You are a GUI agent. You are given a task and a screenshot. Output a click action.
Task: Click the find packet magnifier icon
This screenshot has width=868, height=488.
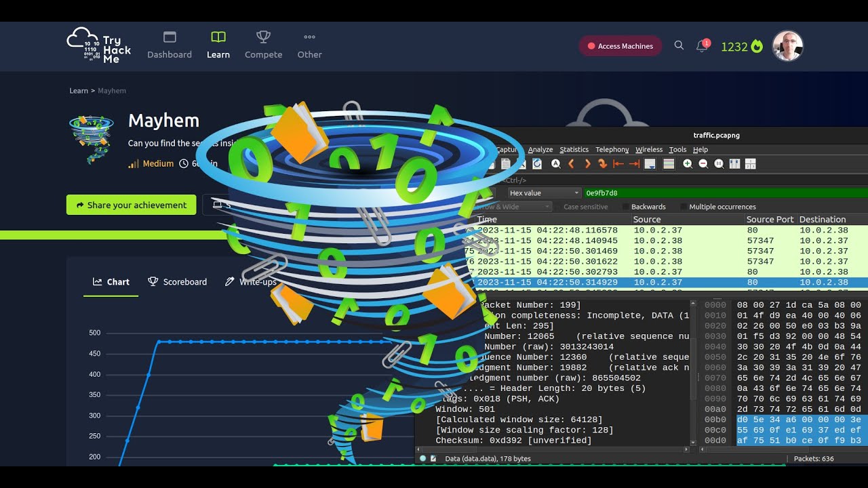[555, 164]
